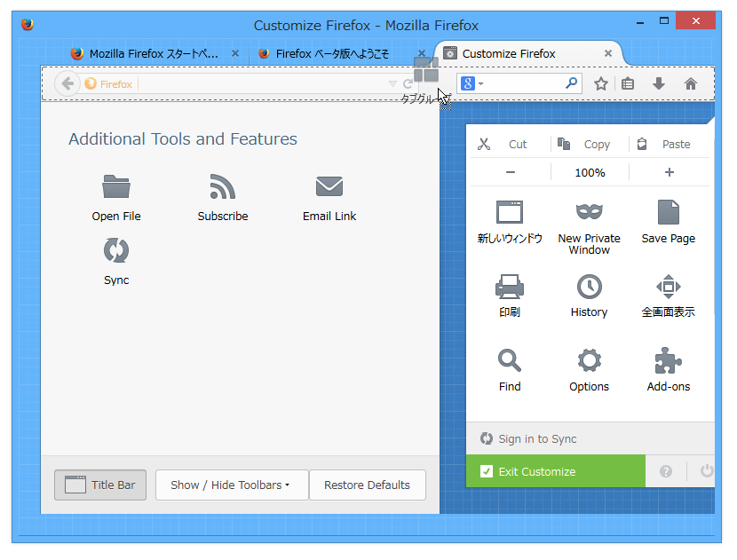Viewport: 737px width, 560px height.
Task: Click Sign in to Sync
Action: click(528, 438)
